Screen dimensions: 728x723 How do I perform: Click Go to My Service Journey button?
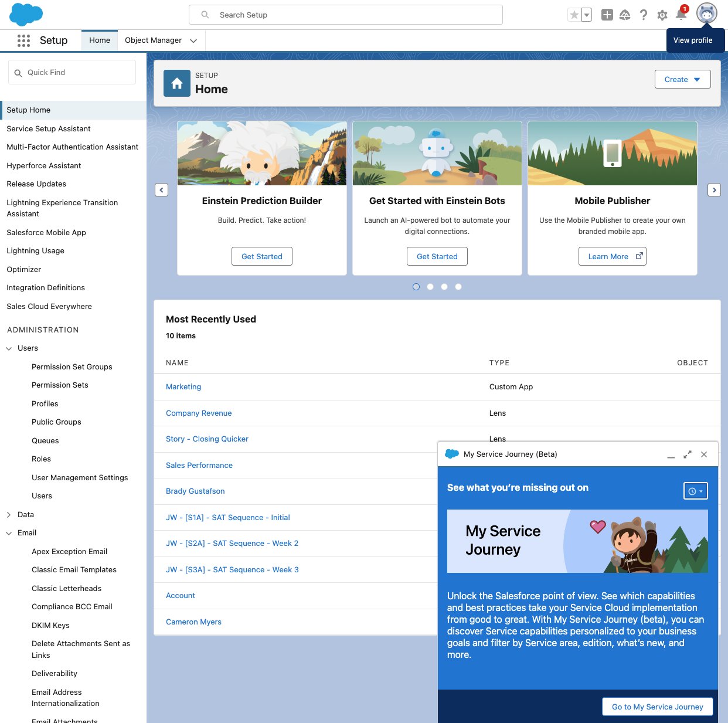coord(658,707)
